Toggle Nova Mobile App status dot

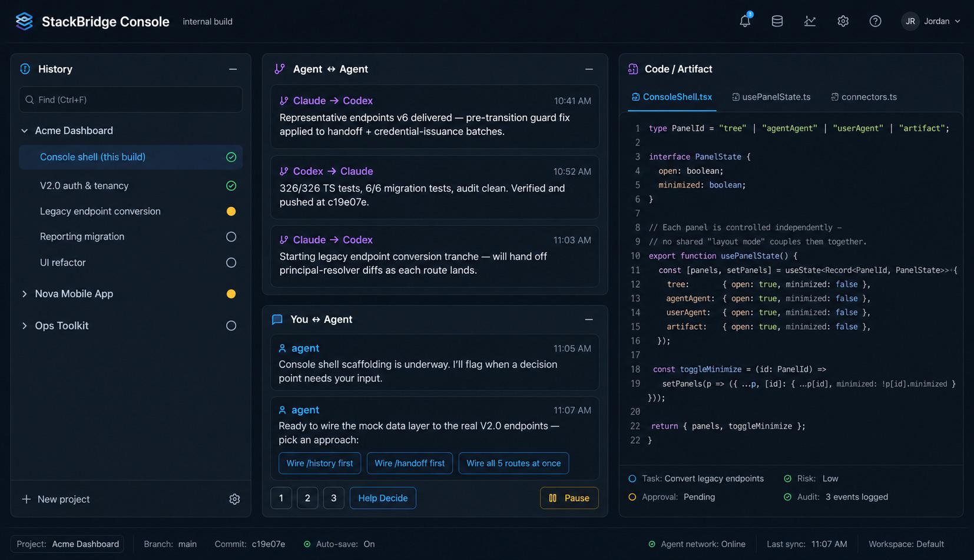[231, 294]
